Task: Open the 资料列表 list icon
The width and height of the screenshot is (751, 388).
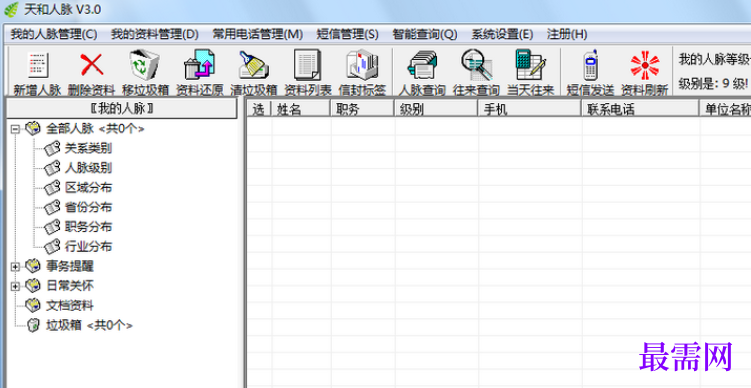Action: click(307, 65)
